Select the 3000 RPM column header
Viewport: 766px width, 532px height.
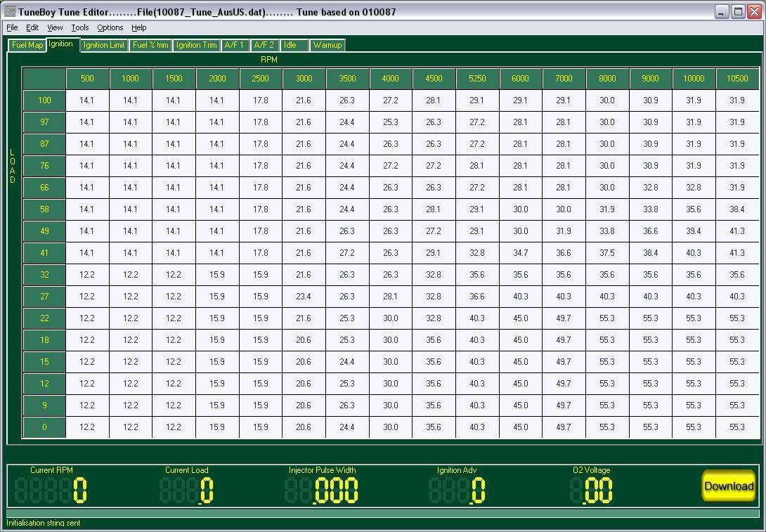pyautogui.click(x=304, y=79)
